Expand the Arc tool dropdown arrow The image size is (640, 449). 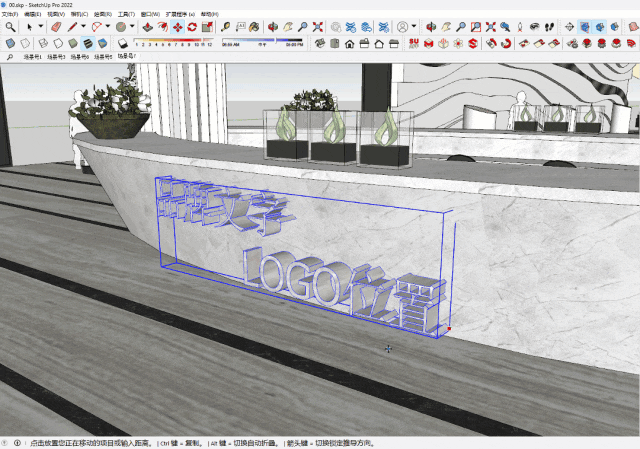(108, 27)
